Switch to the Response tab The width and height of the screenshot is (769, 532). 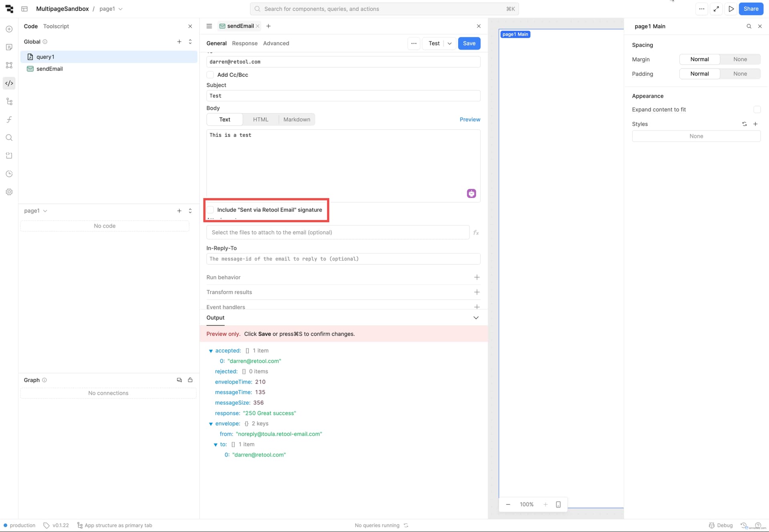244,44
